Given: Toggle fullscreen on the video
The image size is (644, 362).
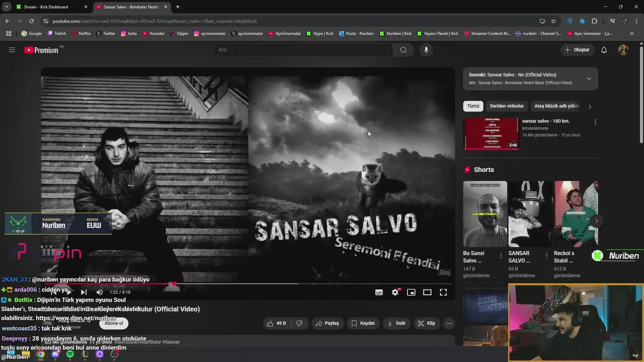Looking at the screenshot, I should [x=443, y=292].
